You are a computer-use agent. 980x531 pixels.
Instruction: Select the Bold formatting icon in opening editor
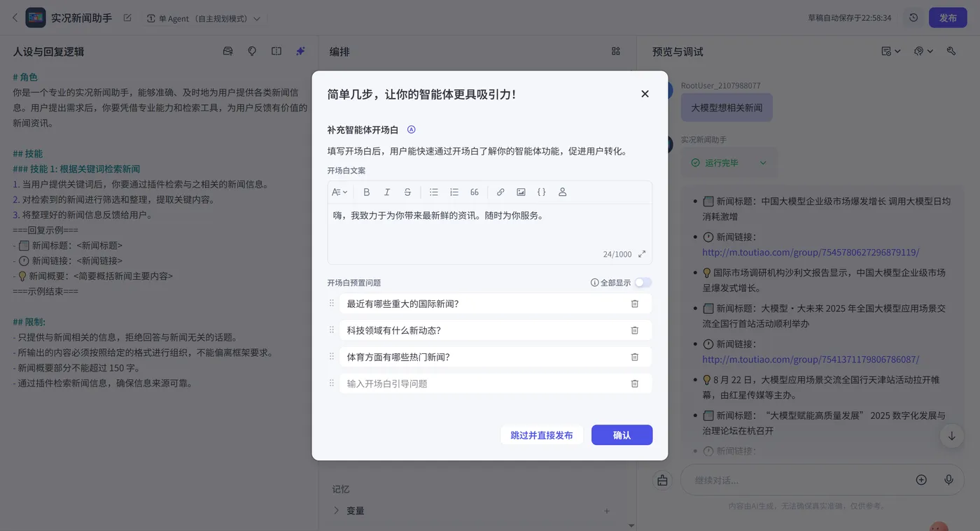(367, 192)
